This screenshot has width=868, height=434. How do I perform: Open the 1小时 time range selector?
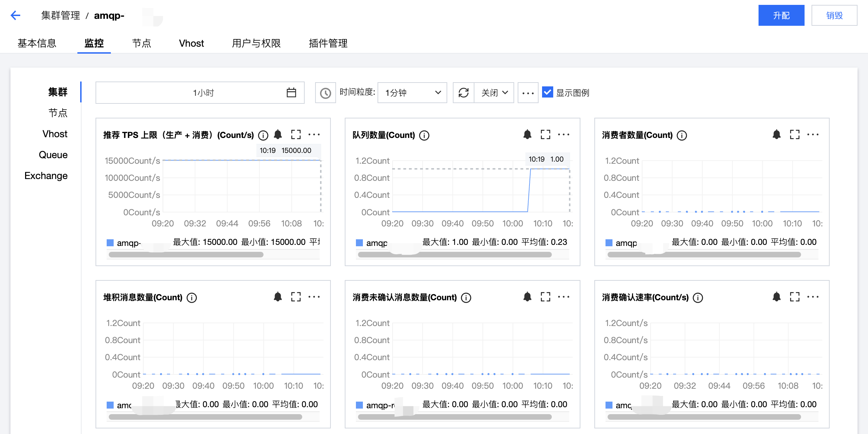200,93
